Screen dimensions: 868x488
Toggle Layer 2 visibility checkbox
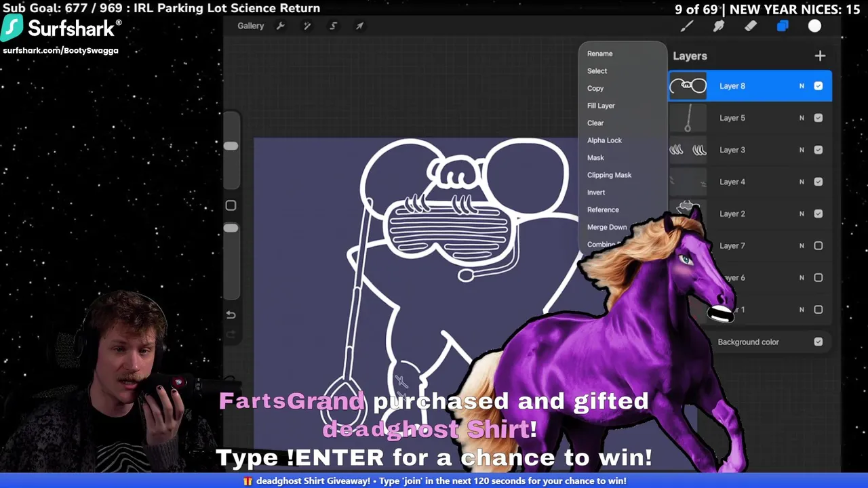point(818,213)
